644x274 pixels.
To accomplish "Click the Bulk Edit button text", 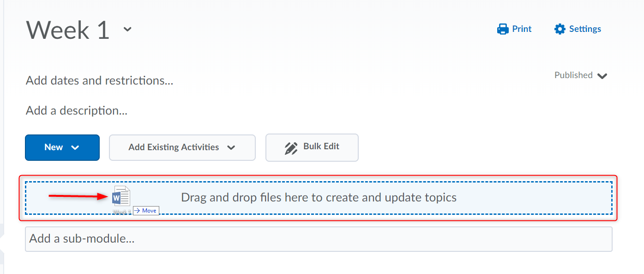I will [x=321, y=146].
